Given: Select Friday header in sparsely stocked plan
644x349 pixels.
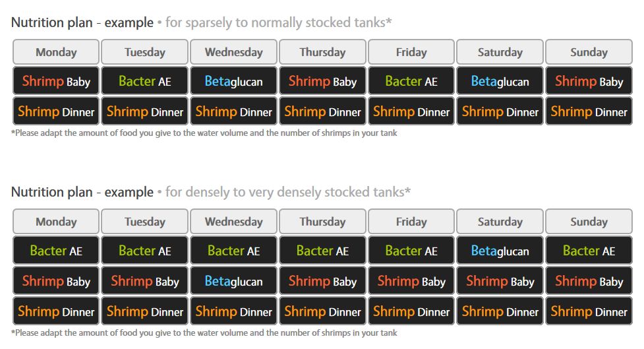Looking at the screenshot, I should (x=411, y=52).
